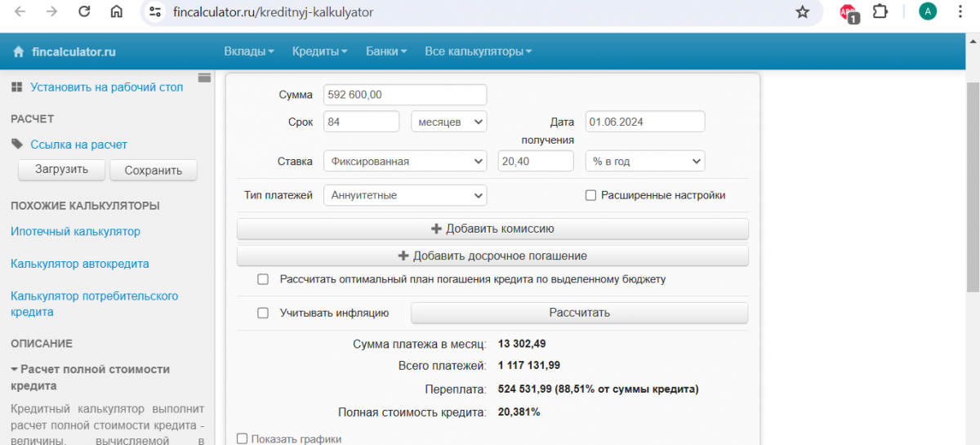Open the Все калькуляторы menu
980x445 pixels.
coord(478,51)
